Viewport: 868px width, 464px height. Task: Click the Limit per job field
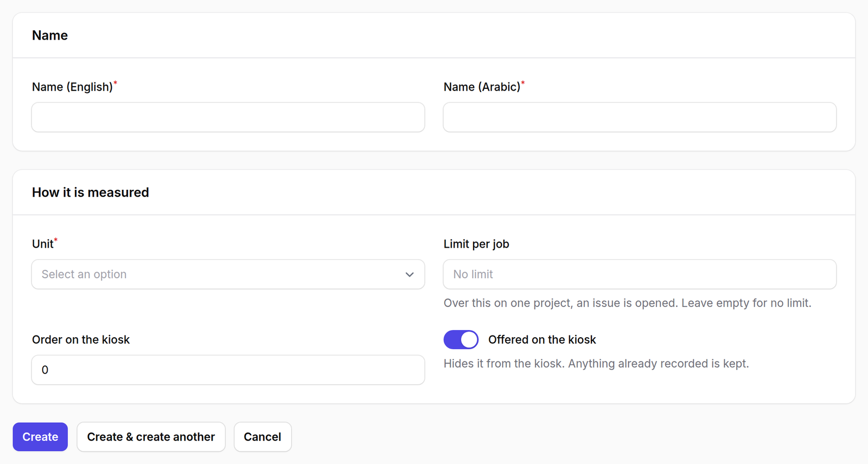(640, 274)
